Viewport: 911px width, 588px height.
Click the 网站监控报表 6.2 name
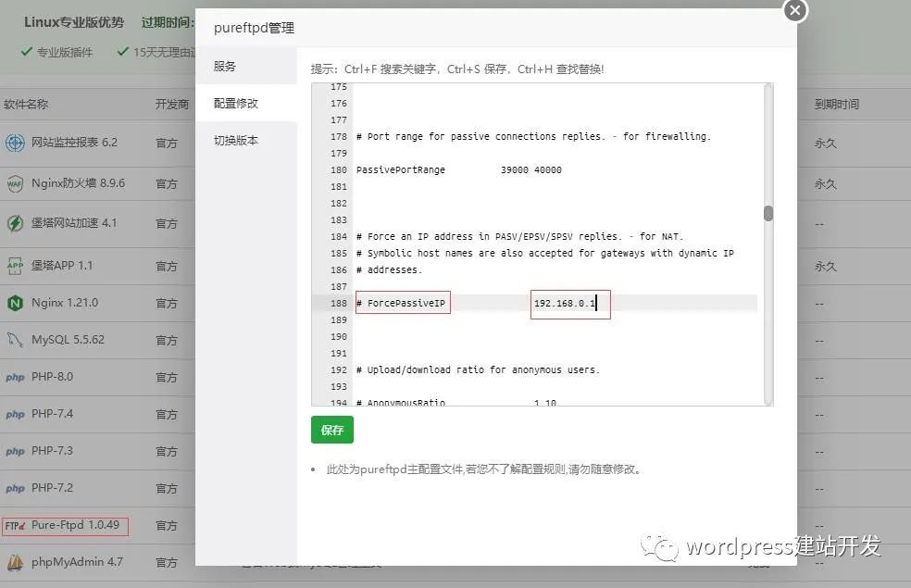pos(74,143)
